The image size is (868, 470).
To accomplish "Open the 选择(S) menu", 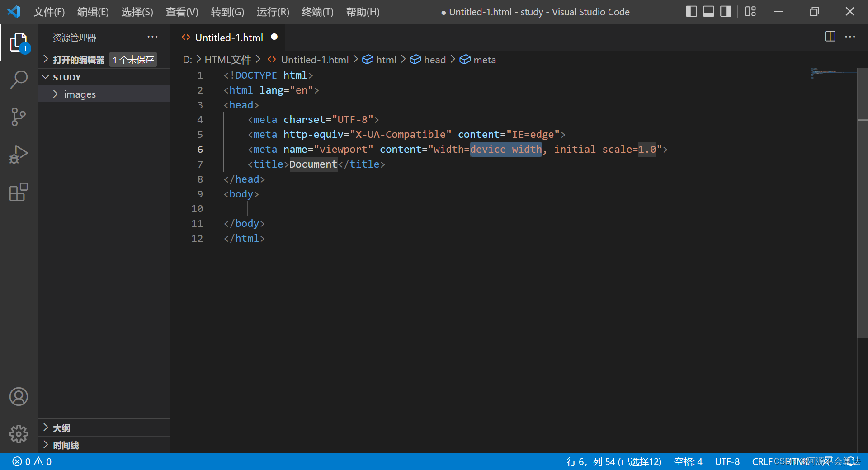I will (137, 12).
